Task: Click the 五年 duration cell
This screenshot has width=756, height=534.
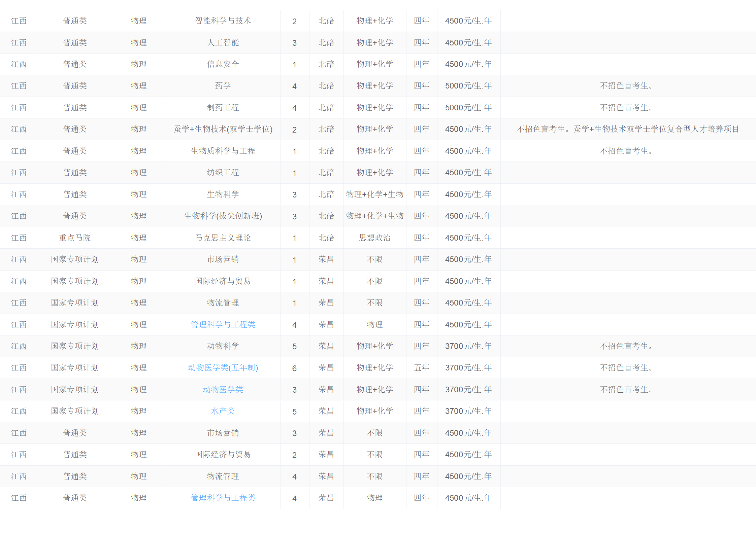Action: coord(421,367)
